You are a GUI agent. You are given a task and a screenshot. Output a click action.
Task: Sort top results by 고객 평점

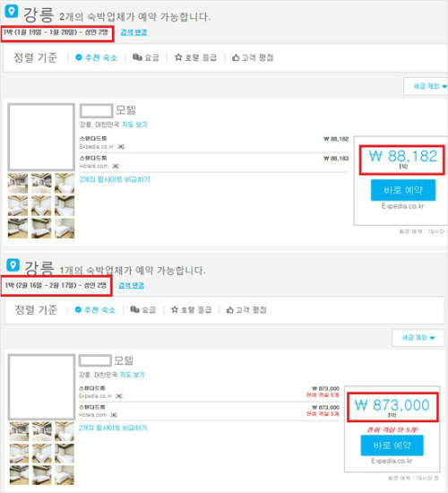[x=253, y=57]
